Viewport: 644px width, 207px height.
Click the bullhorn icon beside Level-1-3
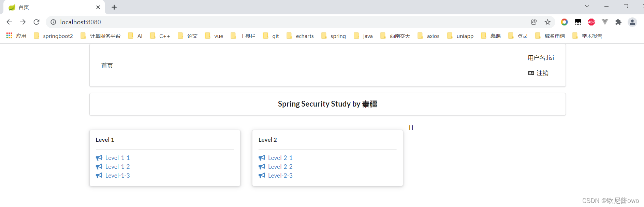99,176
